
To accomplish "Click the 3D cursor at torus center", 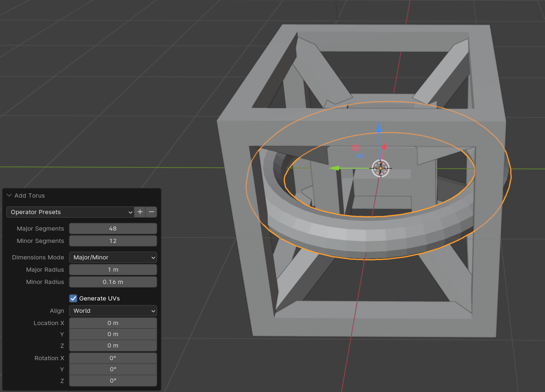I will (380, 168).
